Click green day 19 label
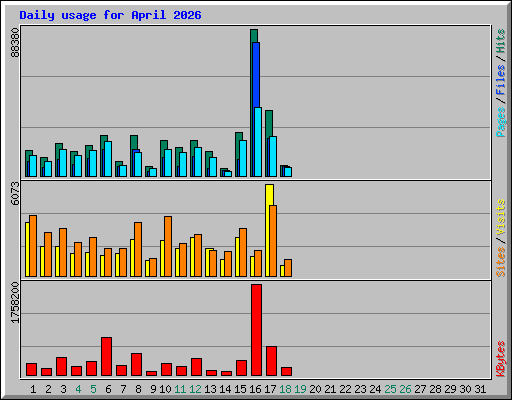512x400 pixels. pyautogui.click(x=300, y=389)
